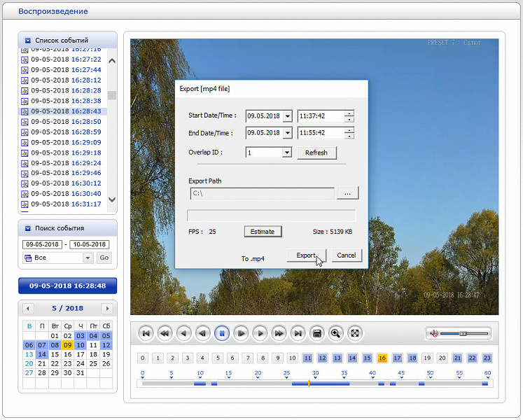Skip to the last frame
523x420 pixels.
[x=298, y=334]
